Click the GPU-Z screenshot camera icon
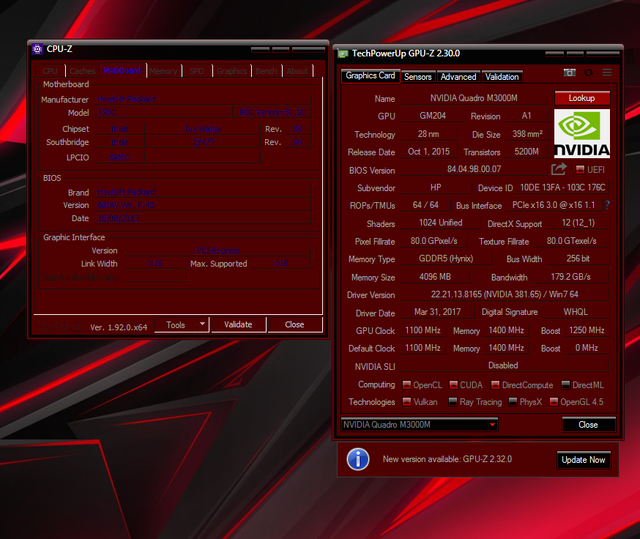This screenshot has height=539, width=640. [570, 73]
